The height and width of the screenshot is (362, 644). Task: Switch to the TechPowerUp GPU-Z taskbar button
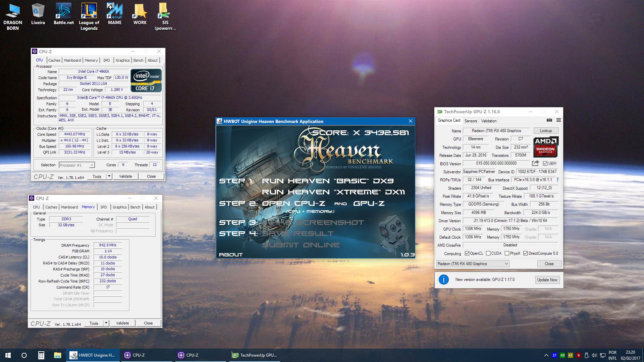[255, 355]
